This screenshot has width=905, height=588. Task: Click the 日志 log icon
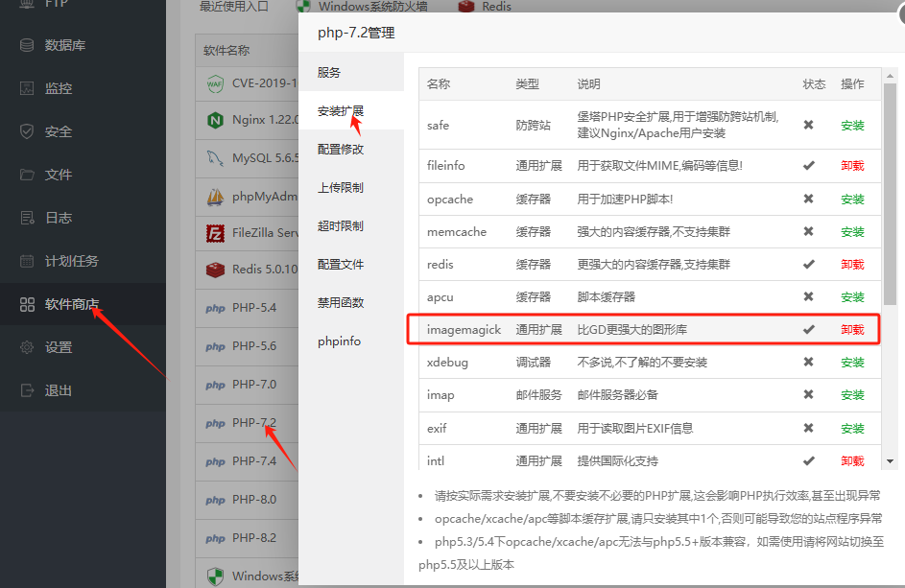click(x=27, y=218)
